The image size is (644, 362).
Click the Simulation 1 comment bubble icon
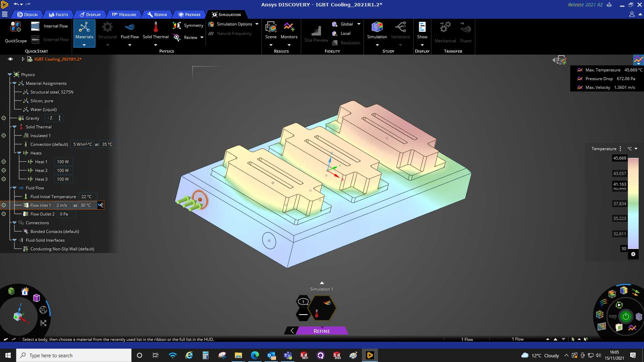coord(303,301)
